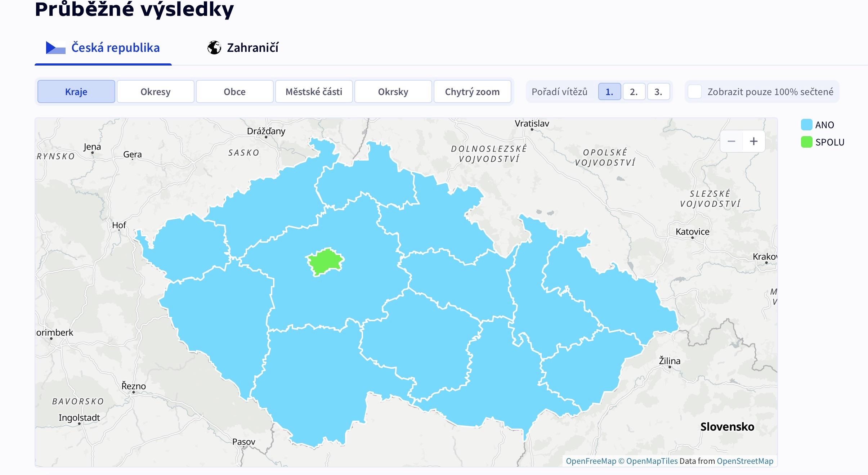The image size is (868, 475).
Task: Open the Zahraničí tab
Action: point(252,48)
